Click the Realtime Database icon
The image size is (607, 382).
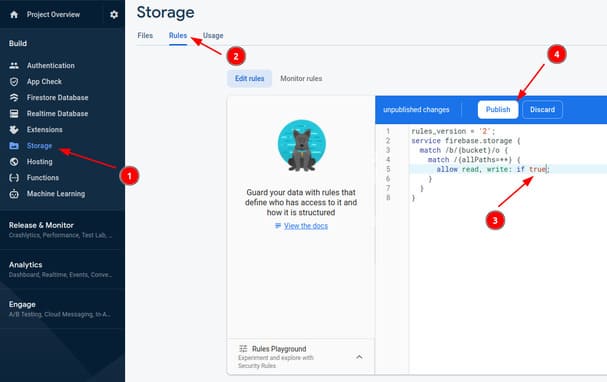pyautogui.click(x=14, y=114)
